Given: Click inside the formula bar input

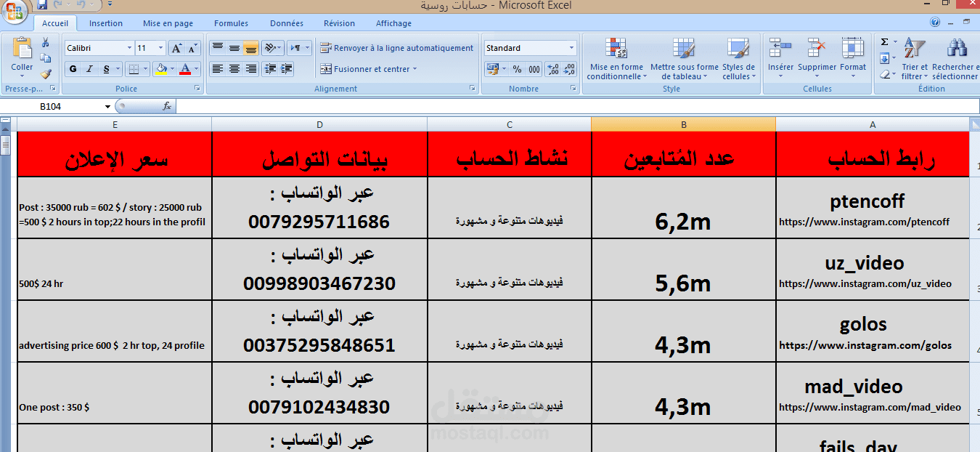Looking at the screenshot, I should pos(577,106).
